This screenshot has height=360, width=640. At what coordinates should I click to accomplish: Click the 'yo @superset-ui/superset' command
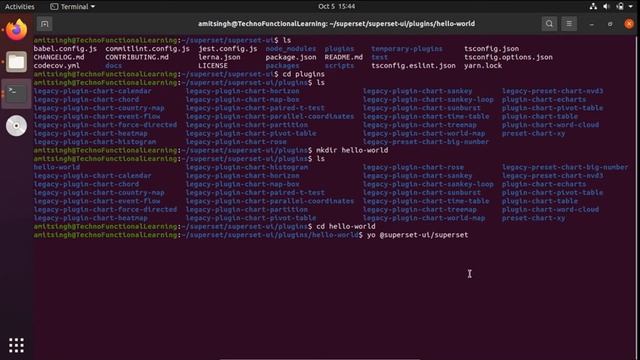tap(418, 235)
